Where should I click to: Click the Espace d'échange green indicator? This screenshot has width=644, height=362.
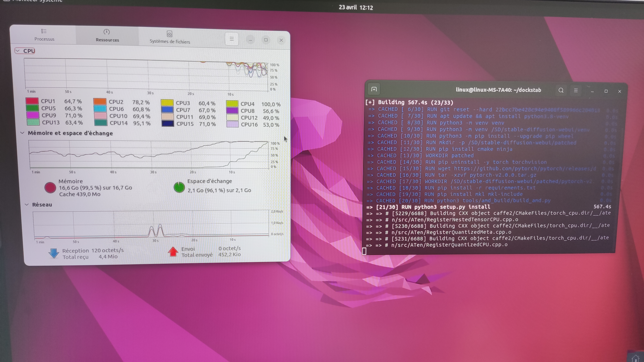(x=179, y=187)
